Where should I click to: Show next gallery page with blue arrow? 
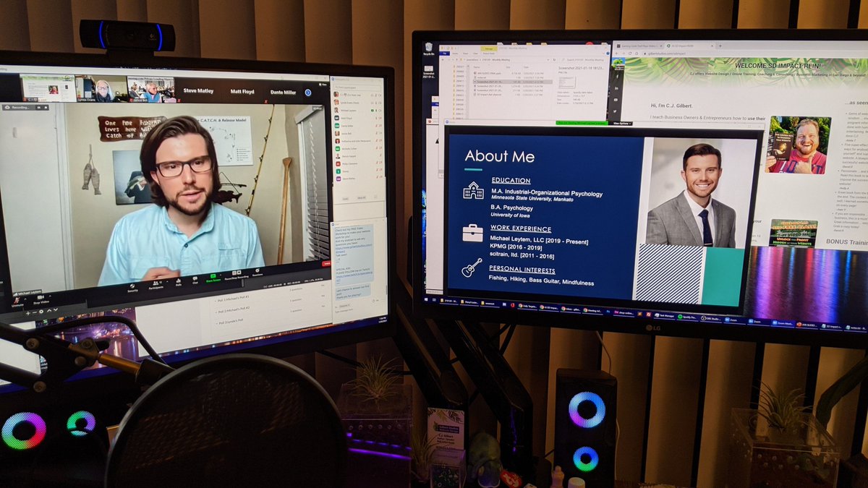[307, 92]
